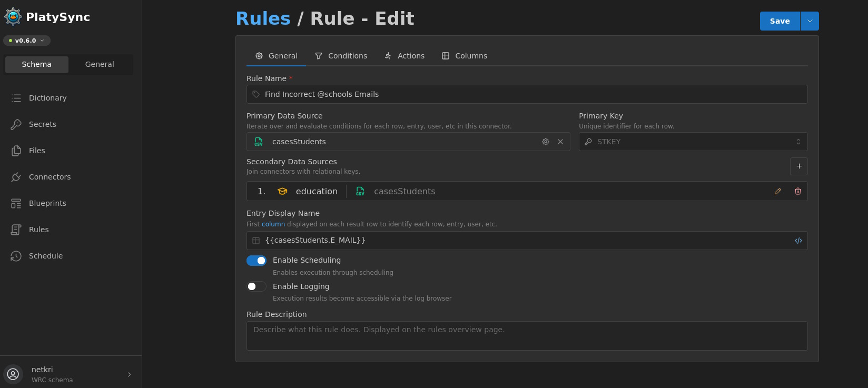The height and width of the screenshot is (388, 868).
Task: Select the General rule tab
Action: [277, 56]
